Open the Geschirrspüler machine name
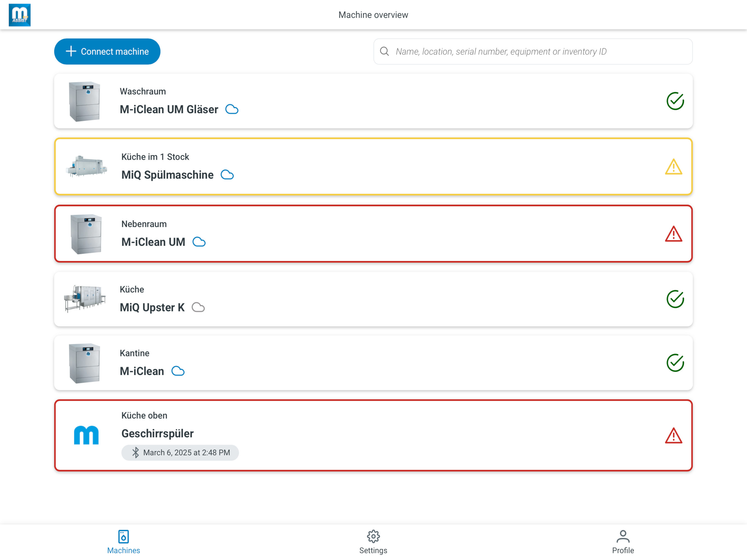 click(157, 434)
